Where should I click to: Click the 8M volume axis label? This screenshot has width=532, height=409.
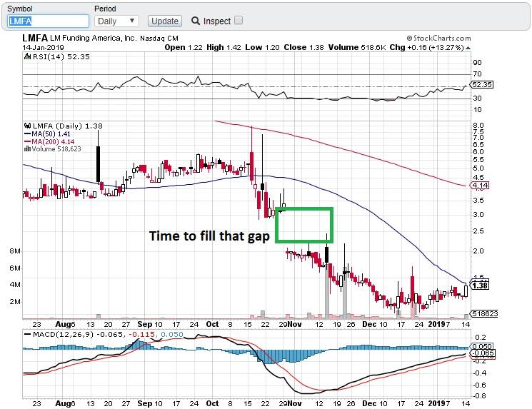15,251
